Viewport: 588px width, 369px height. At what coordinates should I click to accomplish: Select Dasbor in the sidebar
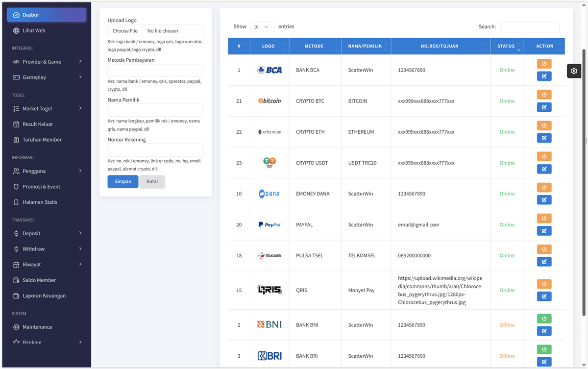click(x=46, y=15)
